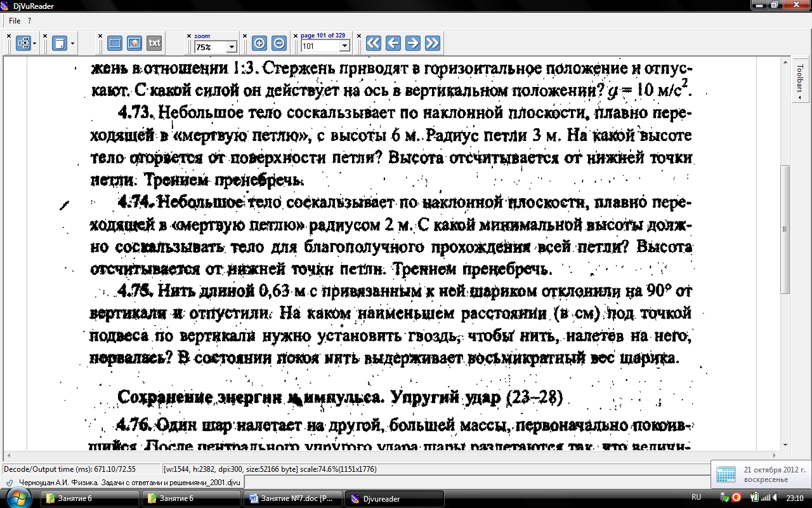Click the horizontal scrollbar right arrow
Image resolution: width=812 pixels, height=508 pixels.
coord(775,455)
